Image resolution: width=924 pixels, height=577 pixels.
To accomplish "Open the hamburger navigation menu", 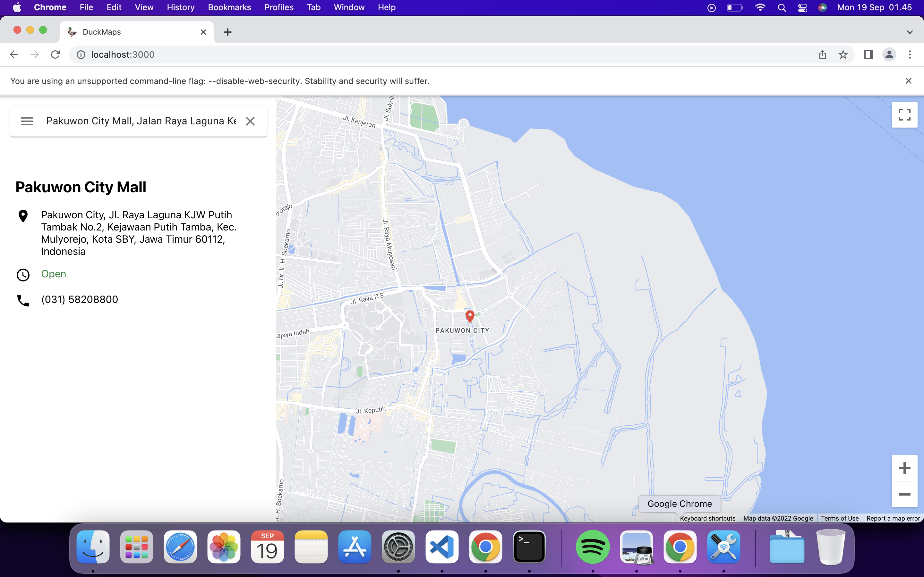I will coord(27,121).
